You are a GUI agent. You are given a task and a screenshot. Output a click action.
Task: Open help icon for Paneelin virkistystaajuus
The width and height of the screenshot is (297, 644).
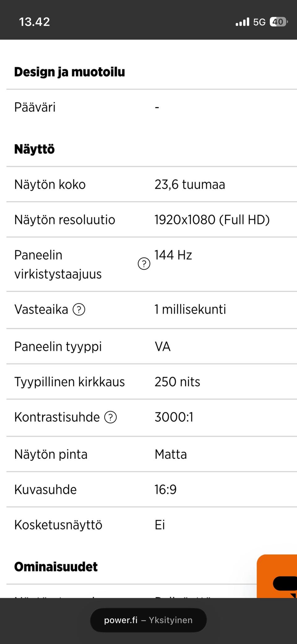tap(144, 264)
